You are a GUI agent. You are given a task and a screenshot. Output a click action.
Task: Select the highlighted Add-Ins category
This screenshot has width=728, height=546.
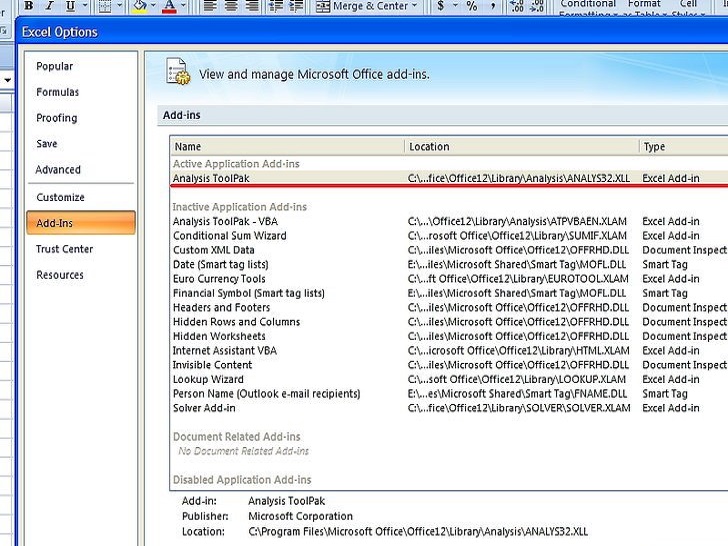click(81, 223)
